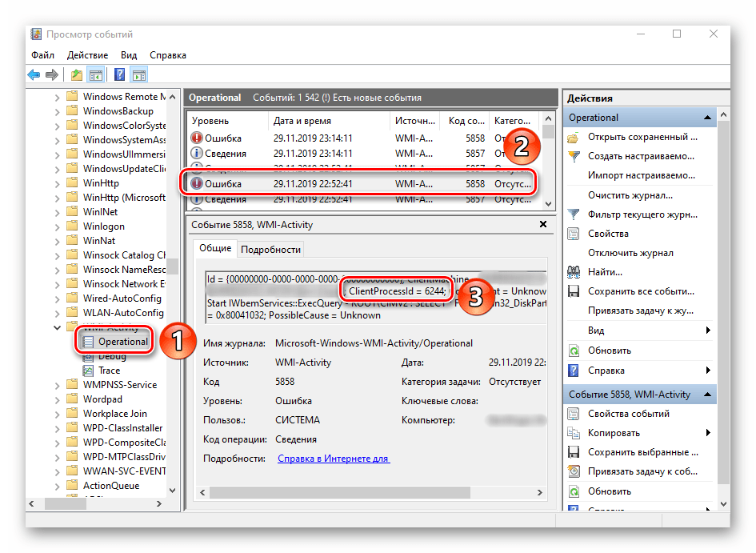The width and height of the screenshot is (756, 553).
Task: Click the Save all events floppy icon
Action: (x=574, y=291)
